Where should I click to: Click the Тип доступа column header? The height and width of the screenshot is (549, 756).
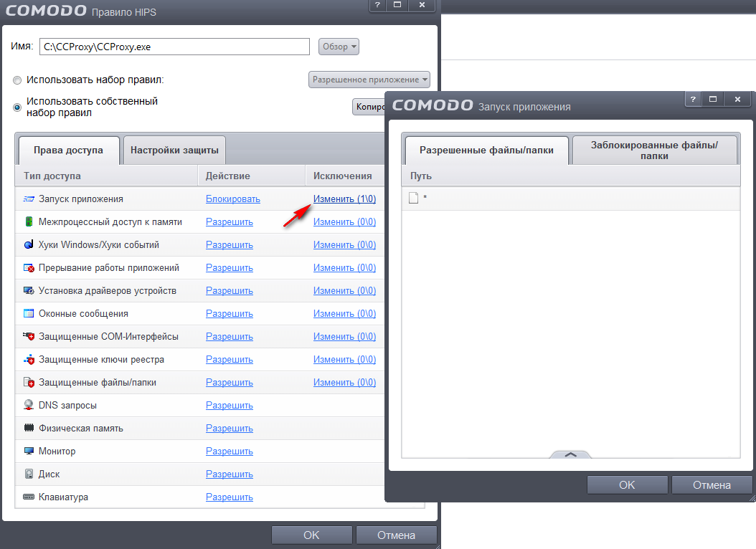(x=107, y=176)
